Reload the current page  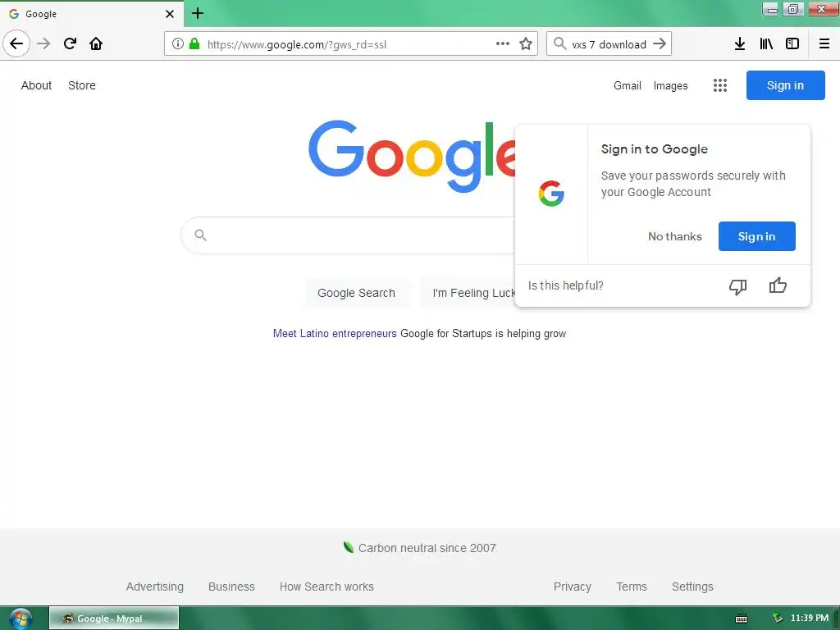click(x=71, y=43)
